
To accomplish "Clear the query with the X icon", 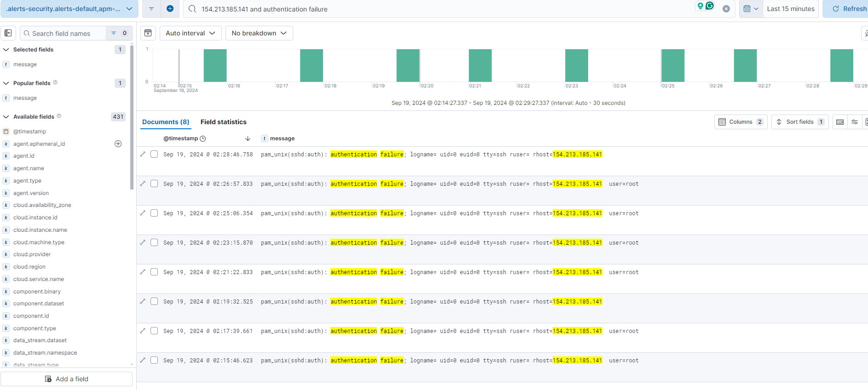I will click(726, 9).
